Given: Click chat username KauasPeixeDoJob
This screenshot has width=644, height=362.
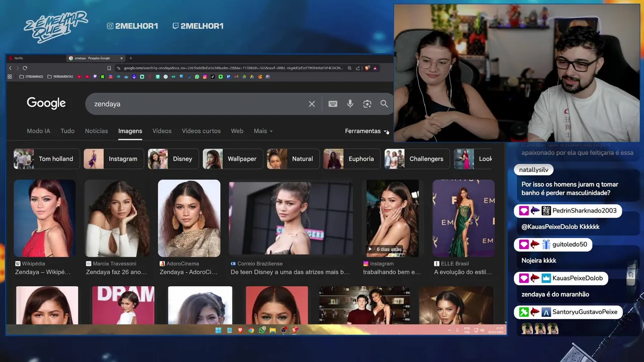Looking at the screenshot, I should [578, 278].
